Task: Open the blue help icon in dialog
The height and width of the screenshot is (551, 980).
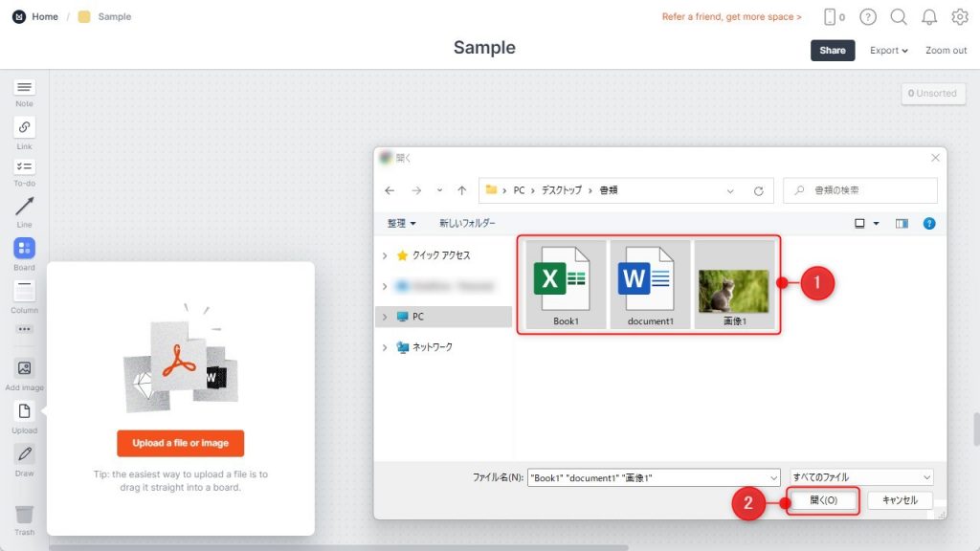Action: point(929,223)
